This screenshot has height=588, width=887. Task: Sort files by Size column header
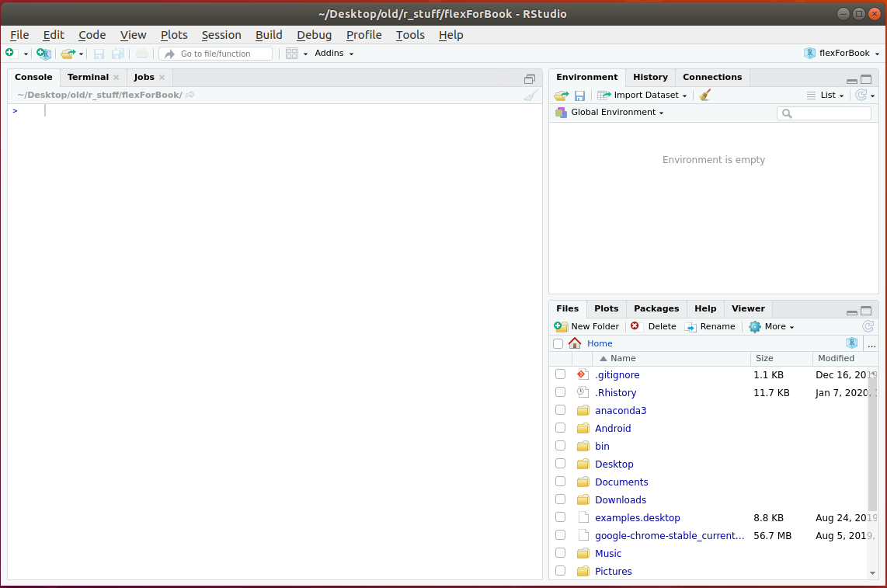click(x=781, y=358)
